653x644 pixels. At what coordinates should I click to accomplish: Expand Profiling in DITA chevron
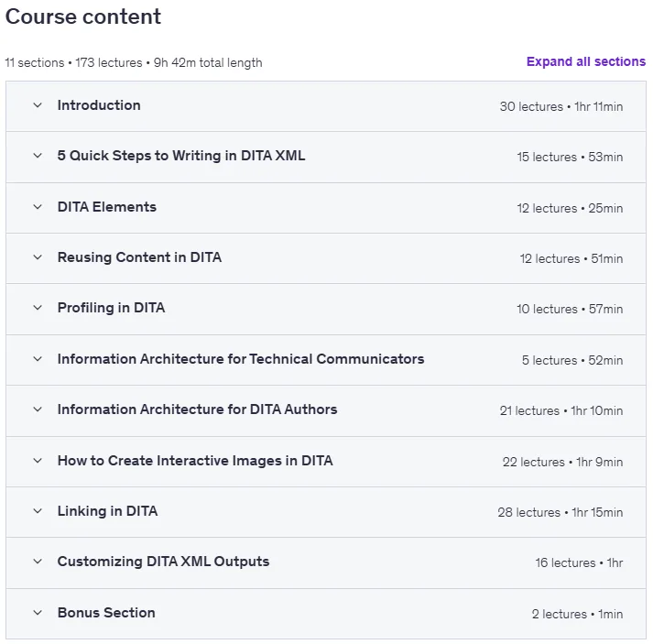coord(38,308)
